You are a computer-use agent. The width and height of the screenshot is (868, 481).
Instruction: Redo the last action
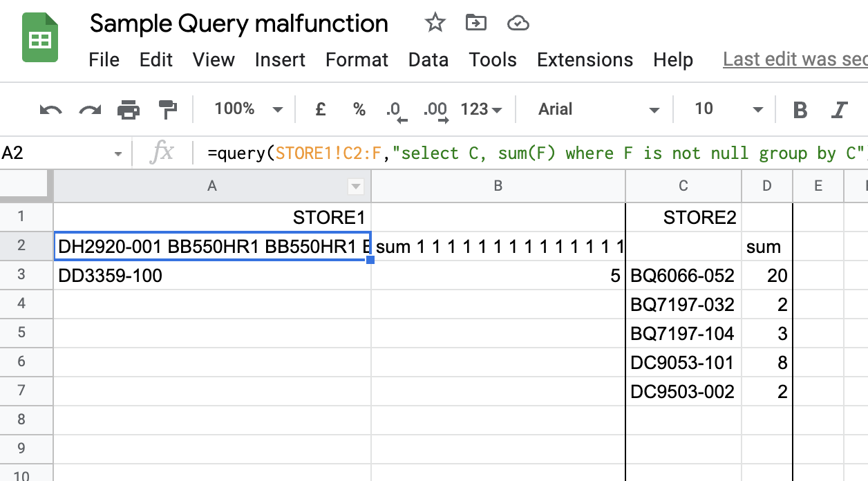pos(90,109)
